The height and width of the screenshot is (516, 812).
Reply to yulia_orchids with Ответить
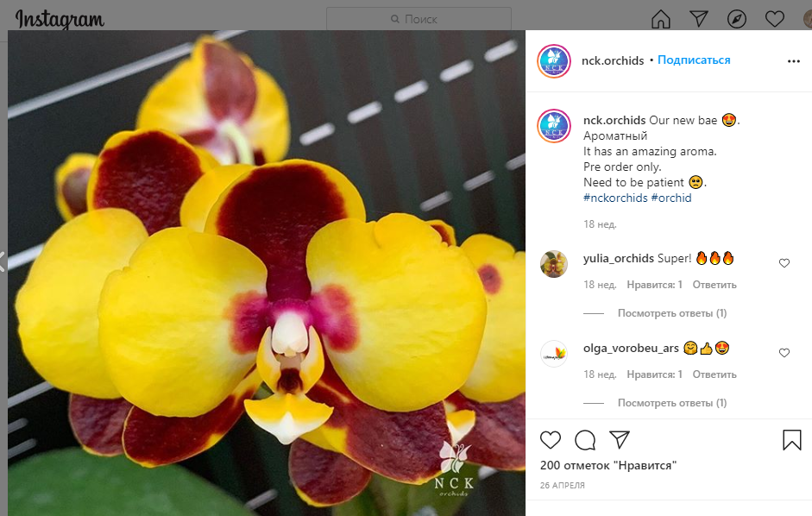714,285
